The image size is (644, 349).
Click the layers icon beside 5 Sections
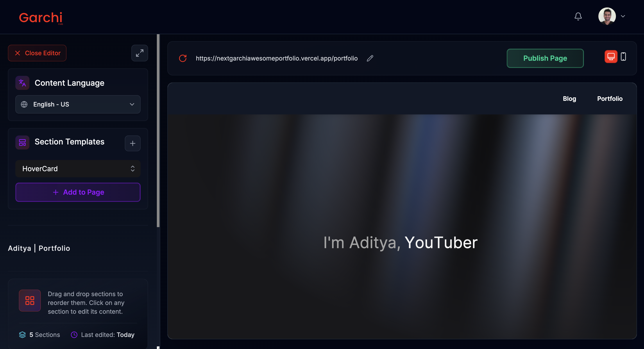[23, 335]
